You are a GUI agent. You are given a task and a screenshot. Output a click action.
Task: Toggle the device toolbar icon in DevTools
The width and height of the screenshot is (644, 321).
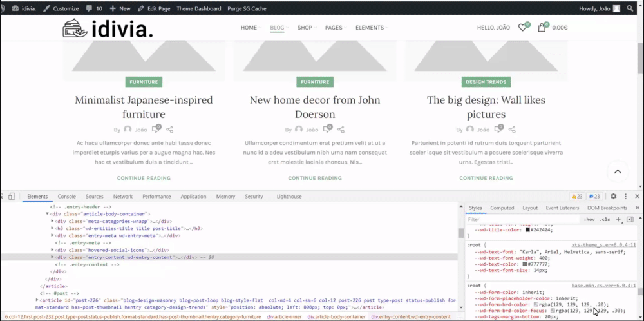(12, 197)
